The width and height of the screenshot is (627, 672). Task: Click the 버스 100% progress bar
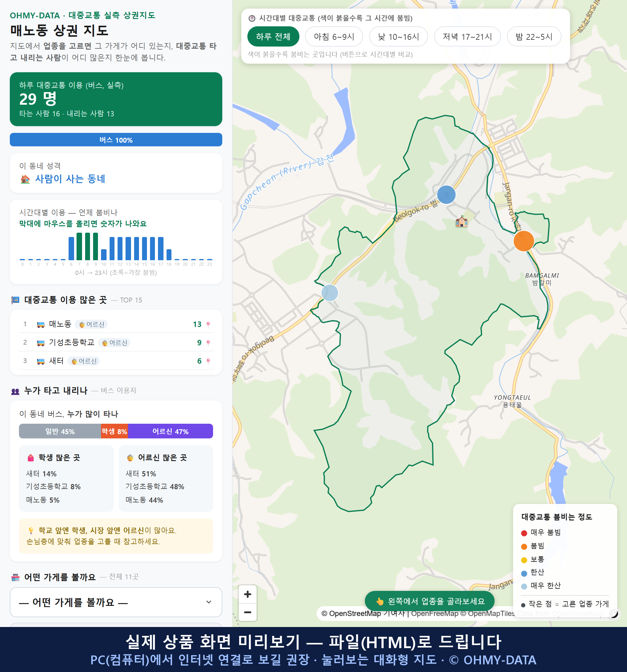[x=116, y=140]
